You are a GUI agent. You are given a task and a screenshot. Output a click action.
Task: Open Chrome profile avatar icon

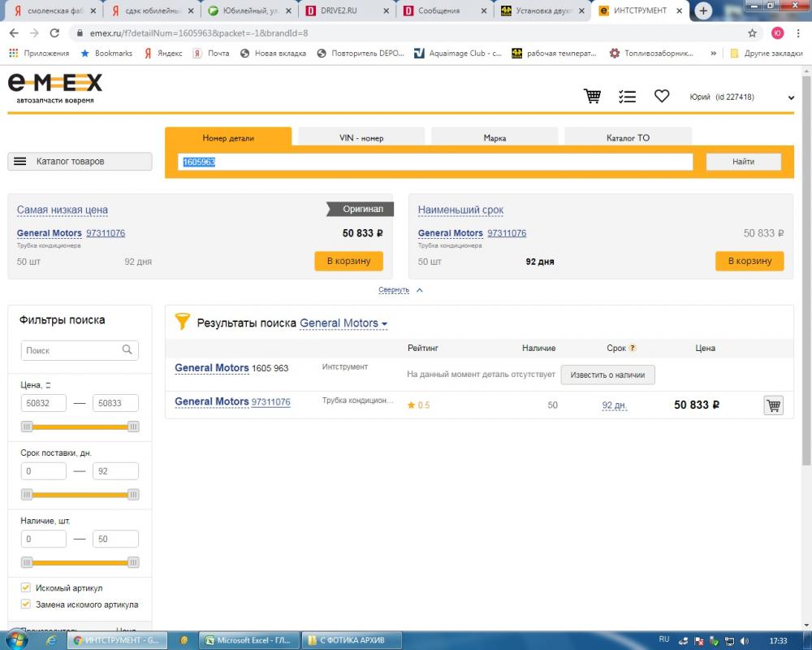coord(777,33)
